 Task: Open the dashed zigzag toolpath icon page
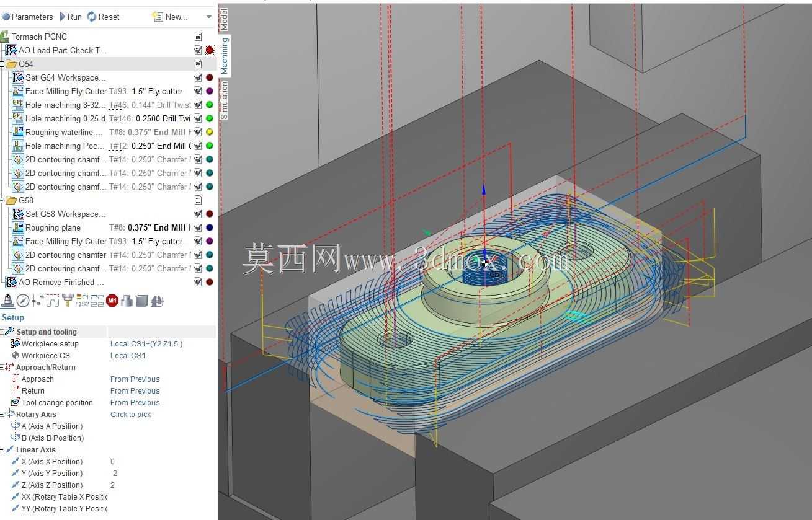point(52,301)
